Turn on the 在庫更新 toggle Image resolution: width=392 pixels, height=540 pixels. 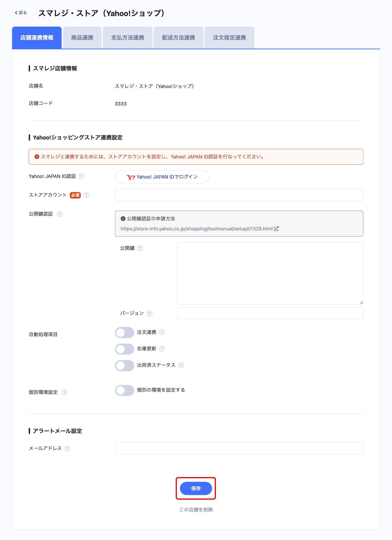point(124,349)
